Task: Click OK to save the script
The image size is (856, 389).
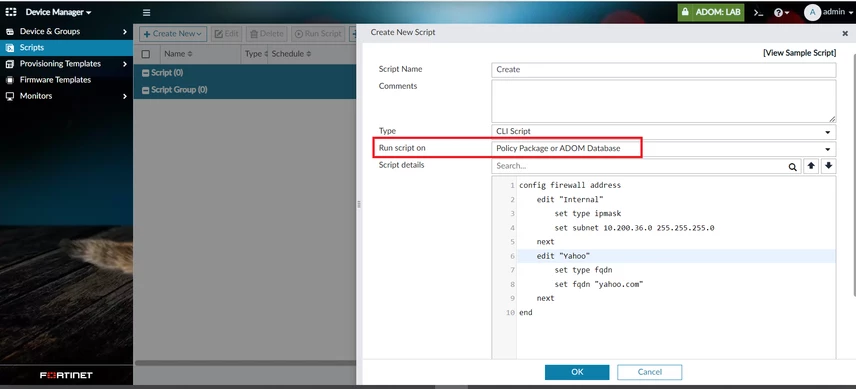Action: (x=577, y=372)
